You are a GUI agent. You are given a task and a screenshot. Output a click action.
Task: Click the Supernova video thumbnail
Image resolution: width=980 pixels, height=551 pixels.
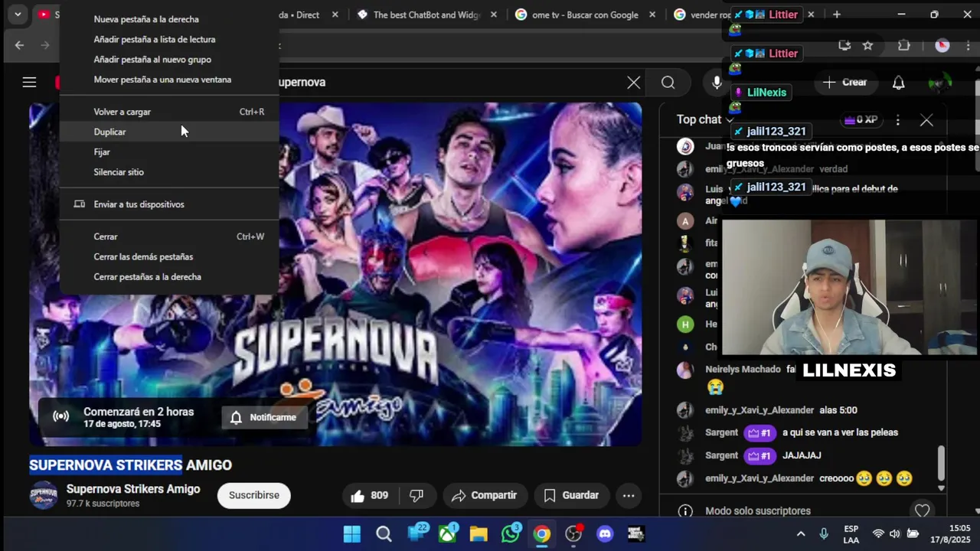pyautogui.click(x=335, y=274)
